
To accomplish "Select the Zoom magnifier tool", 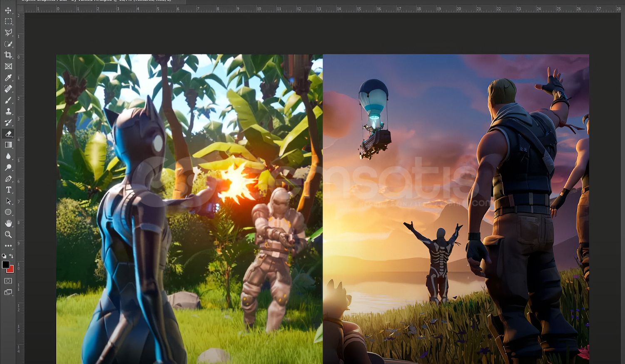I will click(8, 235).
